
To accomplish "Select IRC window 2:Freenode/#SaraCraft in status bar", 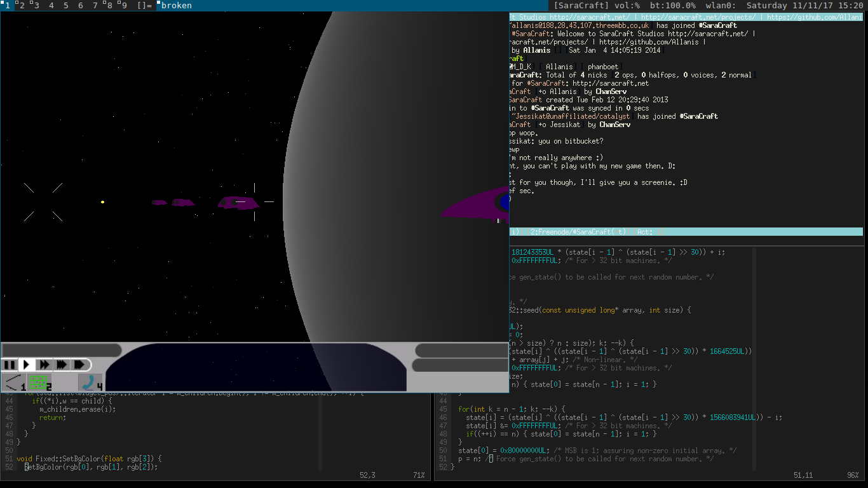I will coord(578,232).
